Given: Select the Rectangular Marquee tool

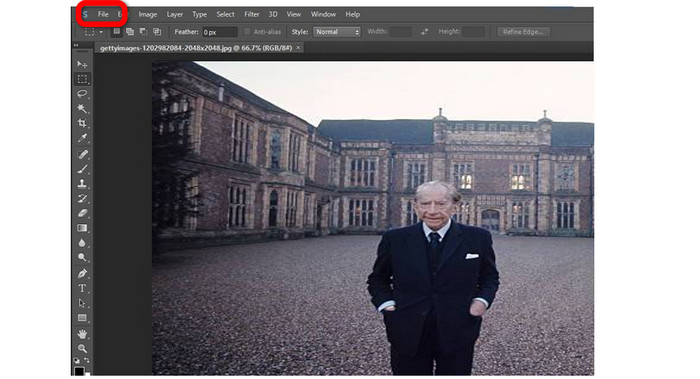Looking at the screenshot, I should click(82, 79).
